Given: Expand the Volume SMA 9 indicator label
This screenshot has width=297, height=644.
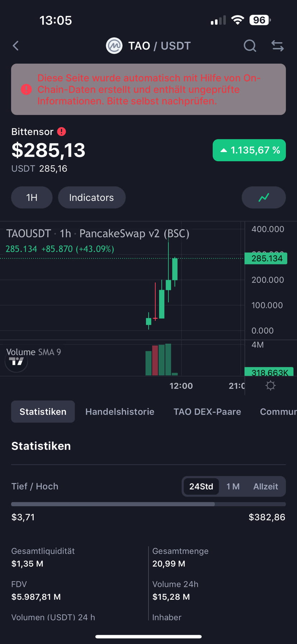Looking at the screenshot, I should tap(33, 352).
